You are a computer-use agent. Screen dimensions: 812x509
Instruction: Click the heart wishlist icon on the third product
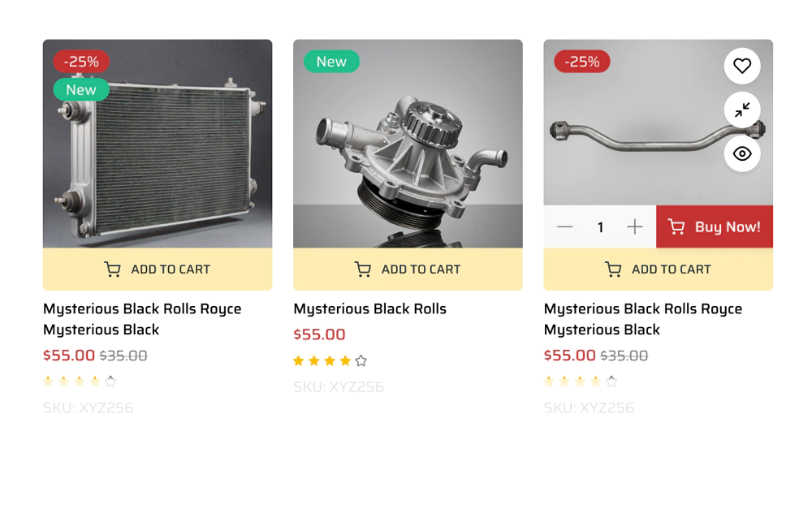(742, 66)
